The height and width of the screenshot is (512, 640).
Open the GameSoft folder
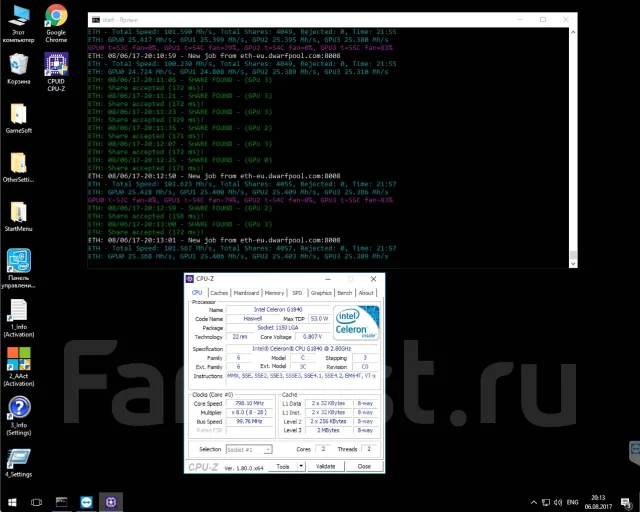pos(18,118)
